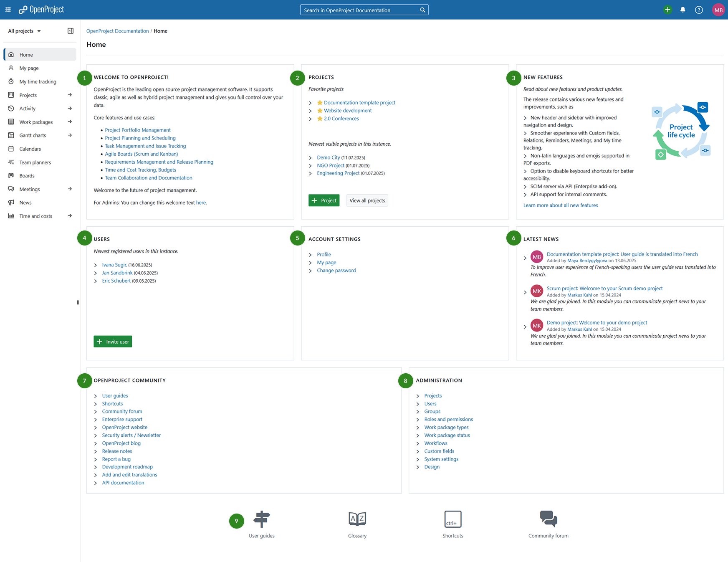Click the Project life cycle graphic
728x562 pixels.
click(681, 131)
